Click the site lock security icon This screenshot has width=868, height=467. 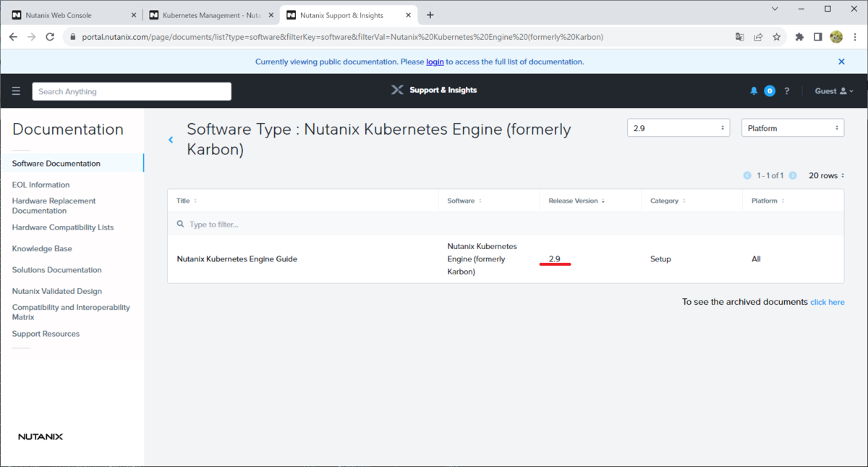(72, 37)
